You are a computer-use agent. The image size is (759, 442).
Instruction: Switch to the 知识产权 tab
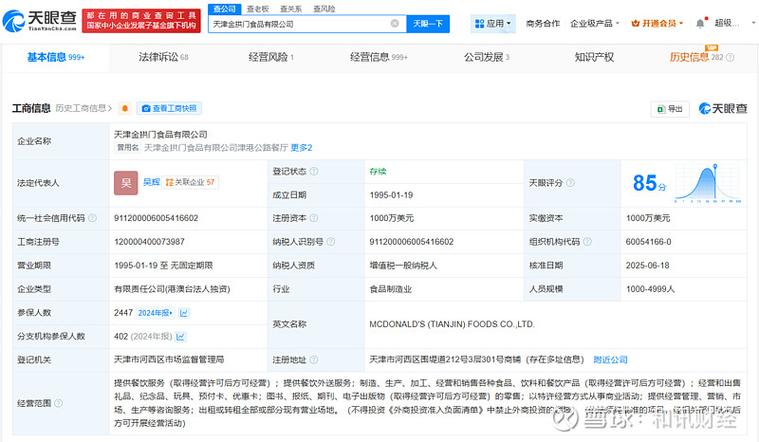594,57
